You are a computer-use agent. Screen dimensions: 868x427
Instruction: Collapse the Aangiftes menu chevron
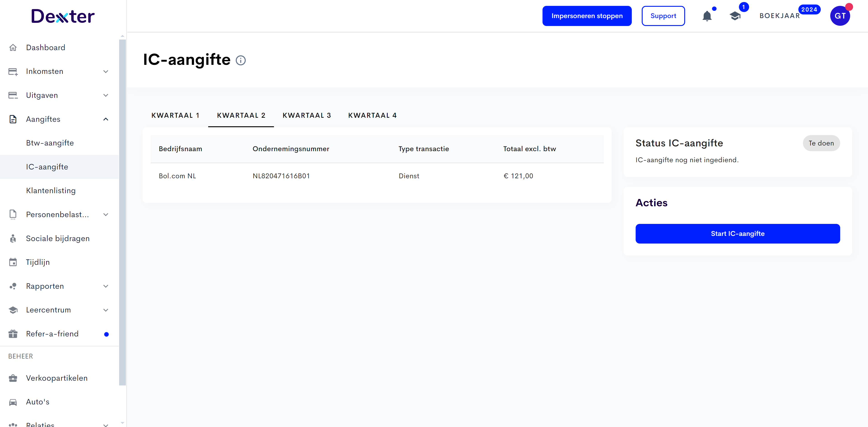click(106, 119)
